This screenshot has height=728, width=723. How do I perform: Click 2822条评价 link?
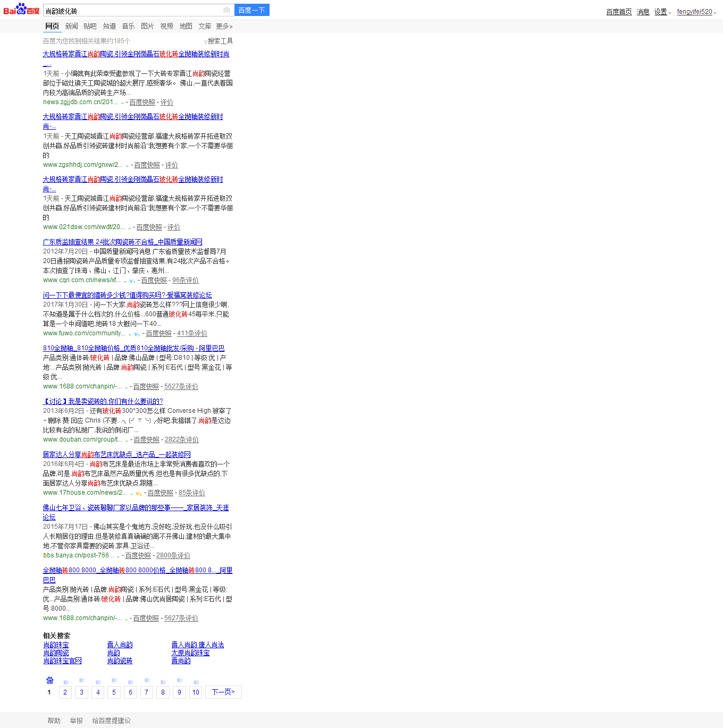(182, 439)
